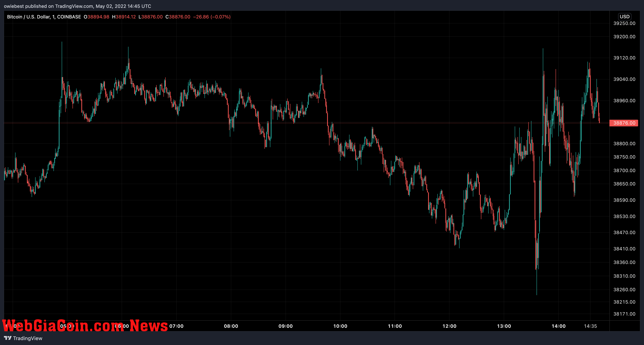Click the 38960.00 price axis label
The width and height of the screenshot is (644, 345).
[x=624, y=101]
